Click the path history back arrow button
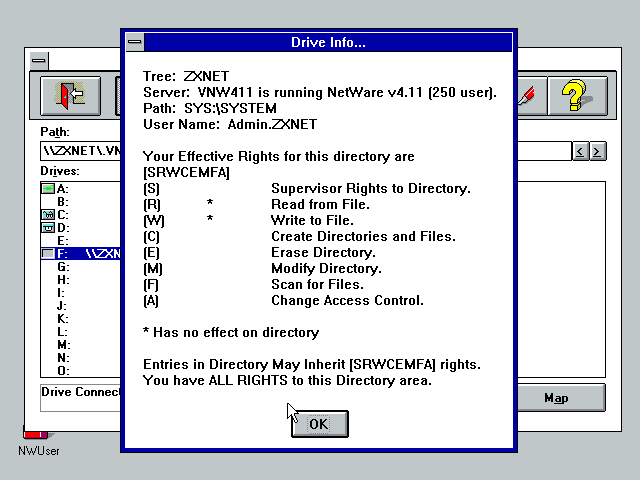The height and width of the screenshot is (480, 640). (580, 151)
